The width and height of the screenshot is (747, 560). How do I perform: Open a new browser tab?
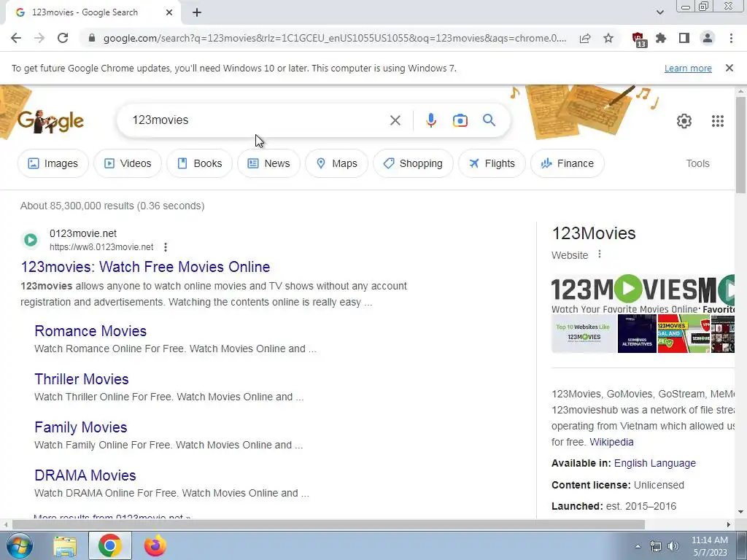pos(197,12)
